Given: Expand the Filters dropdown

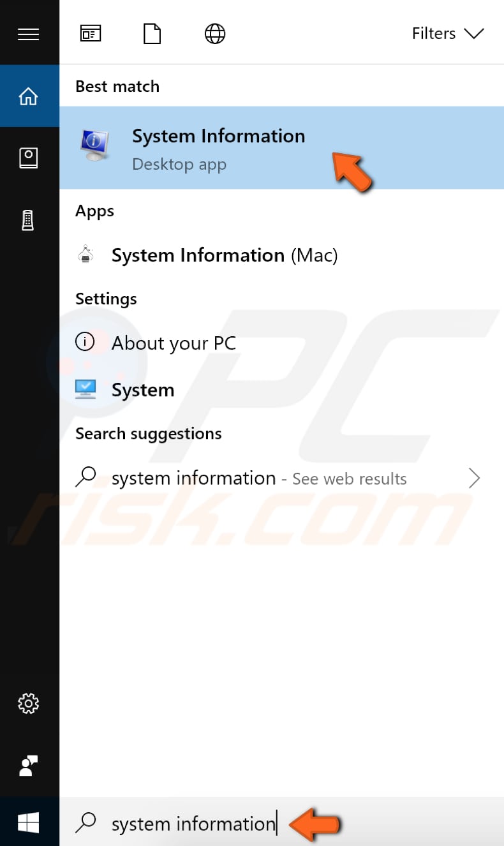Looking at the screenshot, I should point(448,33).
